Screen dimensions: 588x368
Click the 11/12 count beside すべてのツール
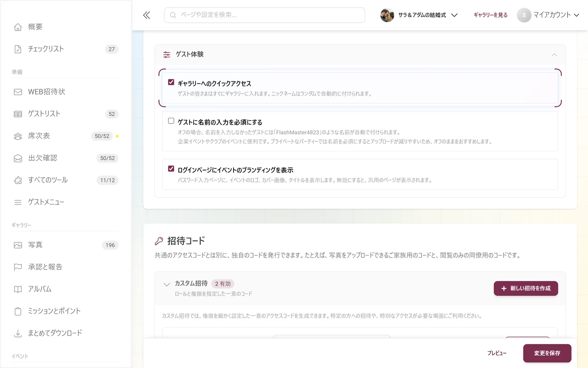coord(107,180)
